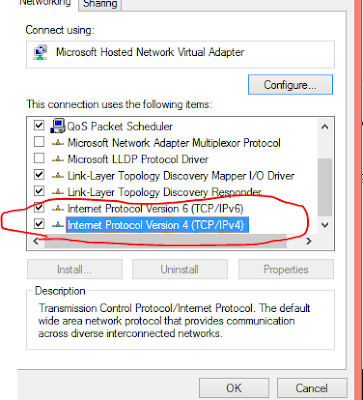
Task: Click the Uninstall button
Action: tap(180, 269)
